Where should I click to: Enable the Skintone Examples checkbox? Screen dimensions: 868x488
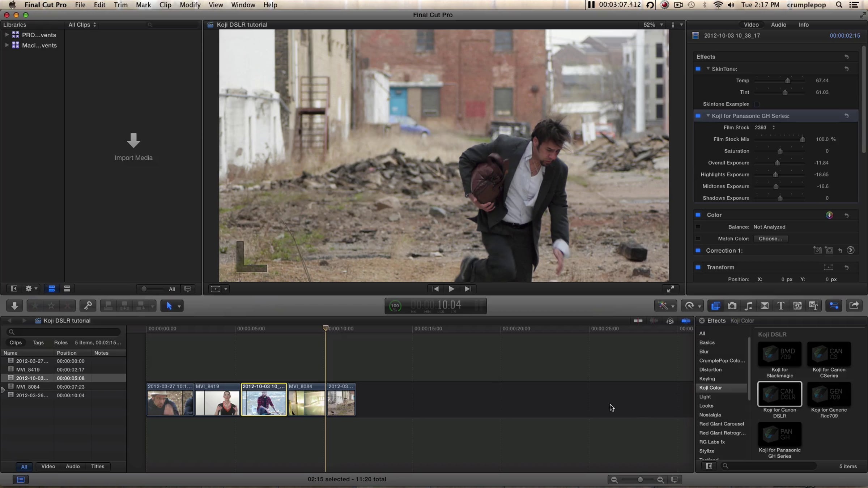click(757, 104)
